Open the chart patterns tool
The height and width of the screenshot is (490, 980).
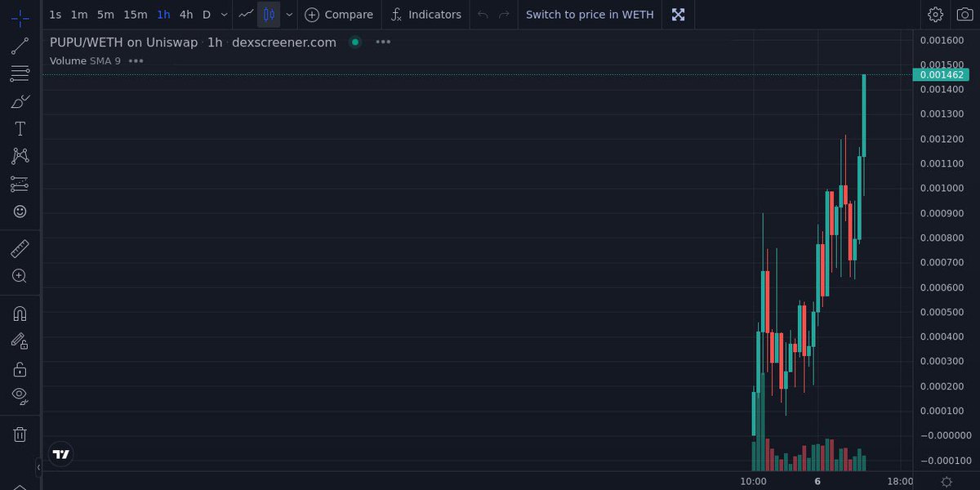20,156
